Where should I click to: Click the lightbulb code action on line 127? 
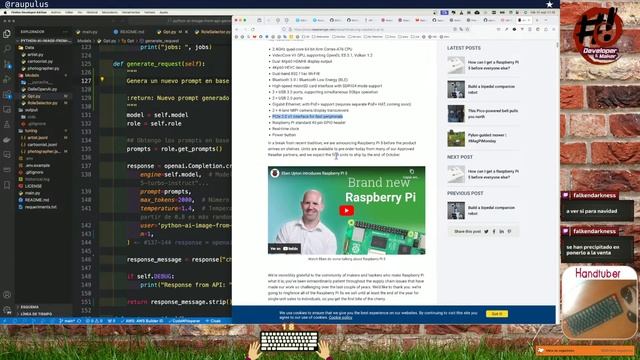click(102, 80)
